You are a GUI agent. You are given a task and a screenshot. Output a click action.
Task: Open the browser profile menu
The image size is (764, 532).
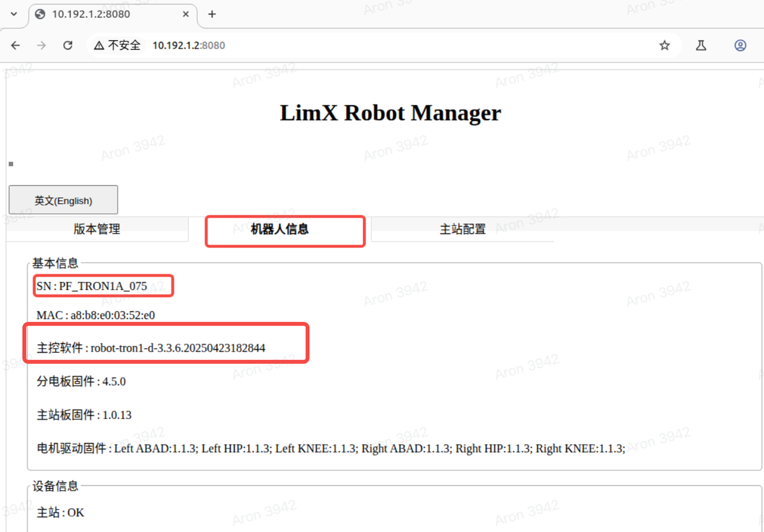[x=740, y=45]
